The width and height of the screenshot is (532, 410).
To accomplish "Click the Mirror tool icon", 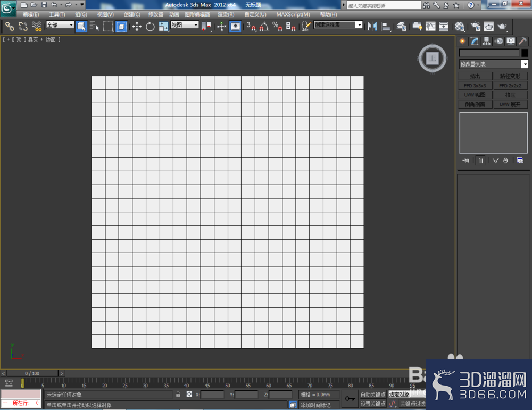I will [x=372, y=26].
